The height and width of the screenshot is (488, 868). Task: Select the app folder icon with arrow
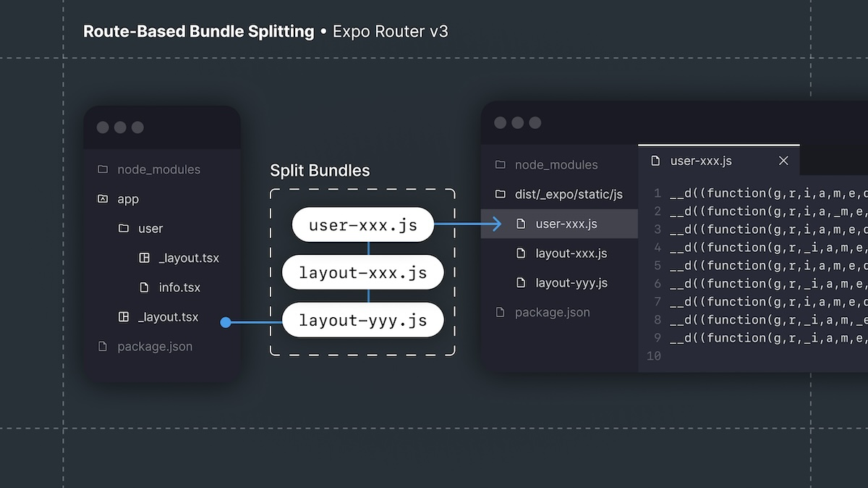coord(103,198)
